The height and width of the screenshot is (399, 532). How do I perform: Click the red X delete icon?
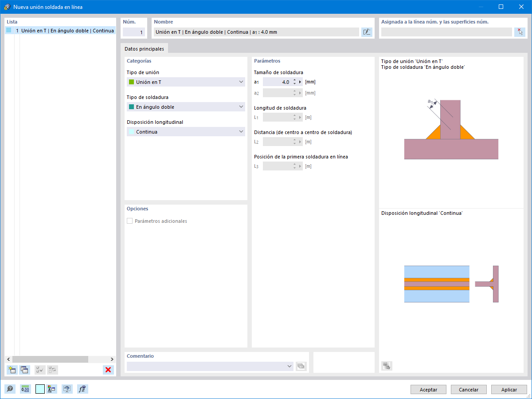tap(108, 370)
